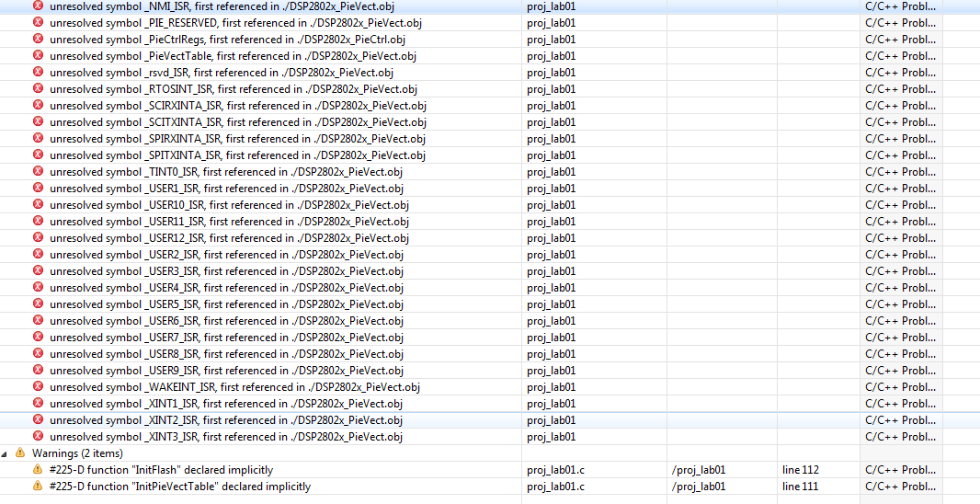Click warning icon for InitPieVectTable declared implicitly
Image resolution: width=980 pixels, height=504 pixels.
(x=38, y=486)
